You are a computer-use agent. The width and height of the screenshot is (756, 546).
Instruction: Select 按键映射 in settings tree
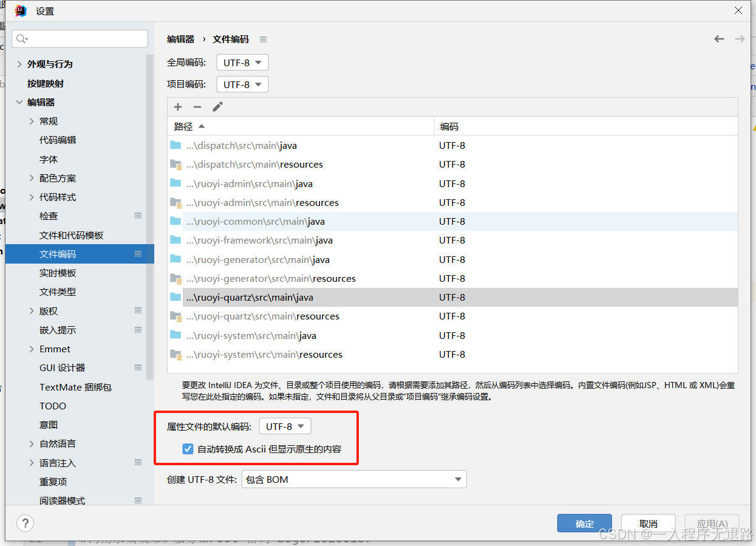point(46,83)
